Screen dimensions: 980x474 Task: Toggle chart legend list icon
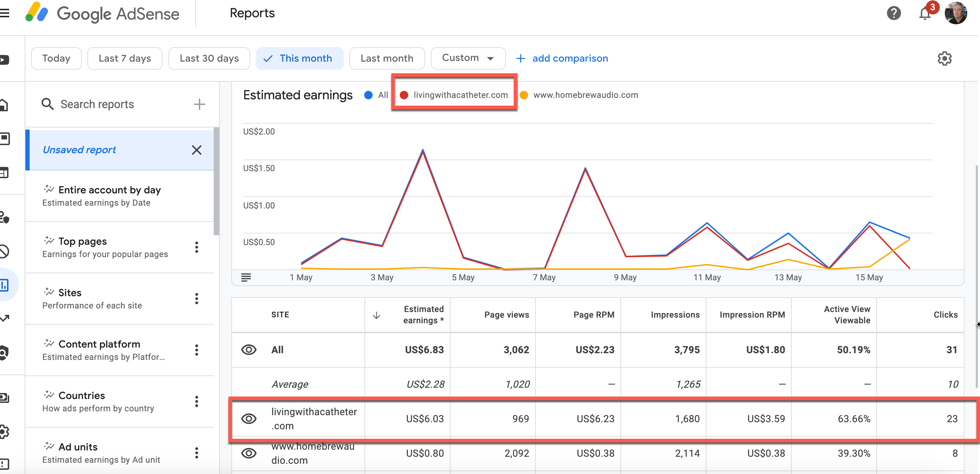[x=246, y=277]
